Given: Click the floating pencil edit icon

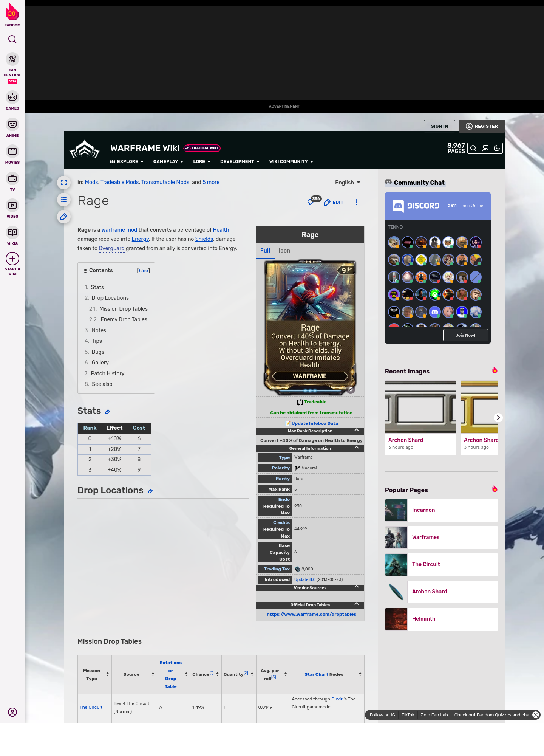Looking at the screenshot, I should click(x=64, y=217).
